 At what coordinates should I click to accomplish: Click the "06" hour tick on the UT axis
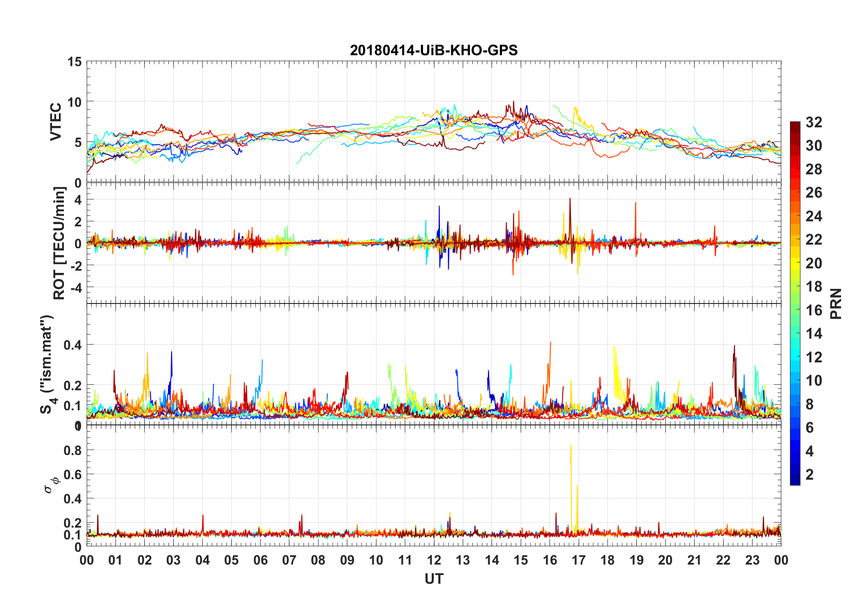[260, 560]
